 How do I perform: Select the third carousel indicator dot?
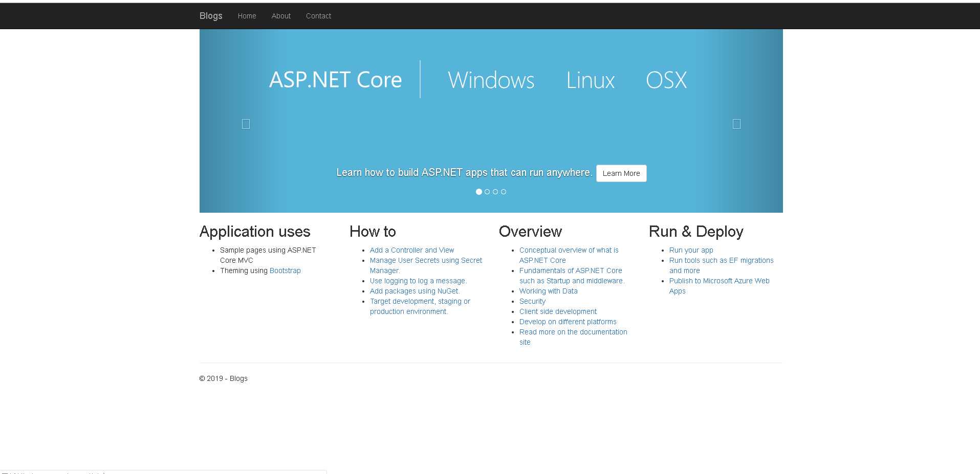pos(495,192)
